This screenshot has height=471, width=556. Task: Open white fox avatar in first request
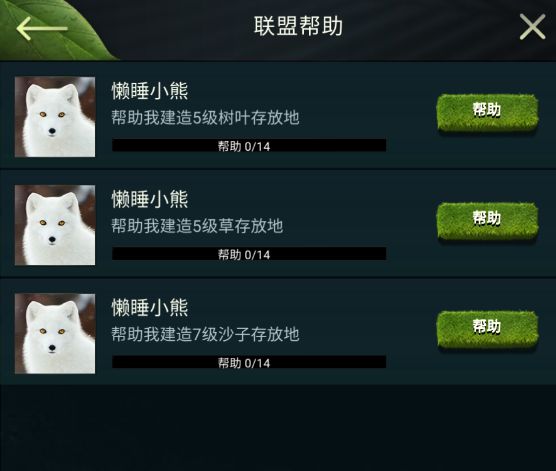(55, 117)
